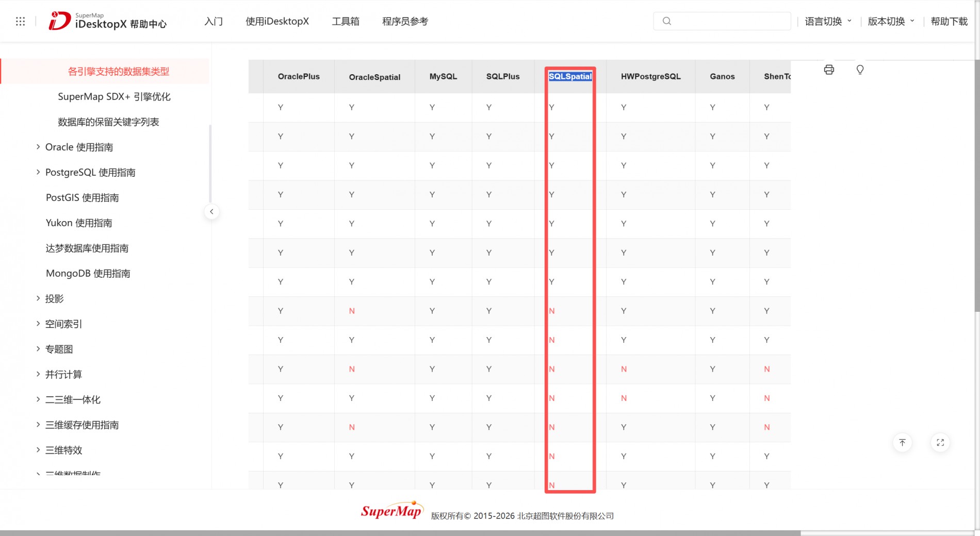Click the SQLPlus column header
This screenshot has height=536, width=980.
pos(503,76)
